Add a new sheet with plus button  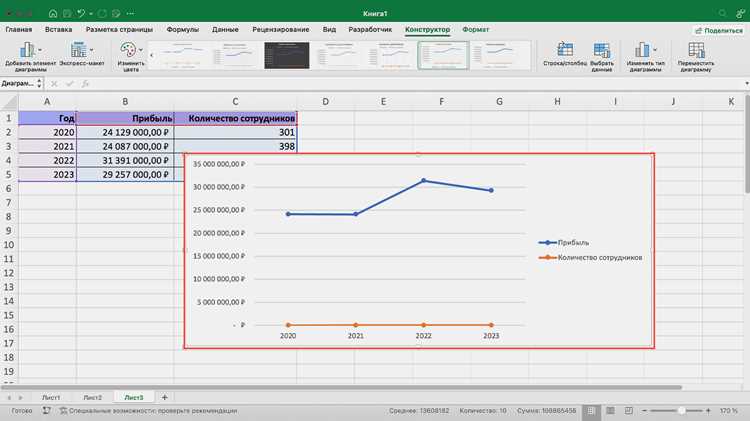tap(164, 397)
